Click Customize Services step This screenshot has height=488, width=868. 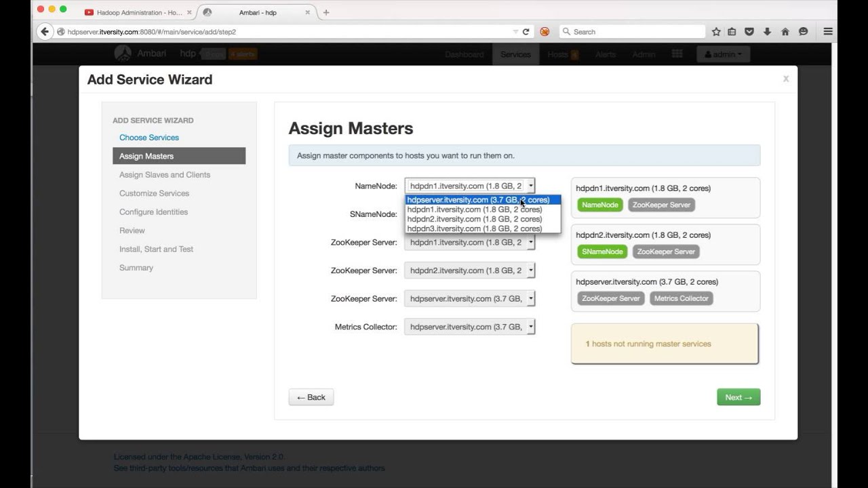pos(154,193)
